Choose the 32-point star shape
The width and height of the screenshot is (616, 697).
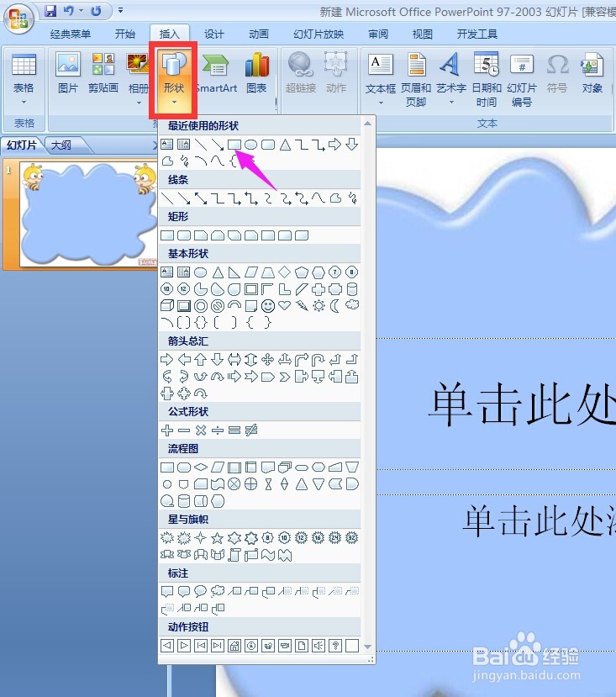tap(351, 538)
